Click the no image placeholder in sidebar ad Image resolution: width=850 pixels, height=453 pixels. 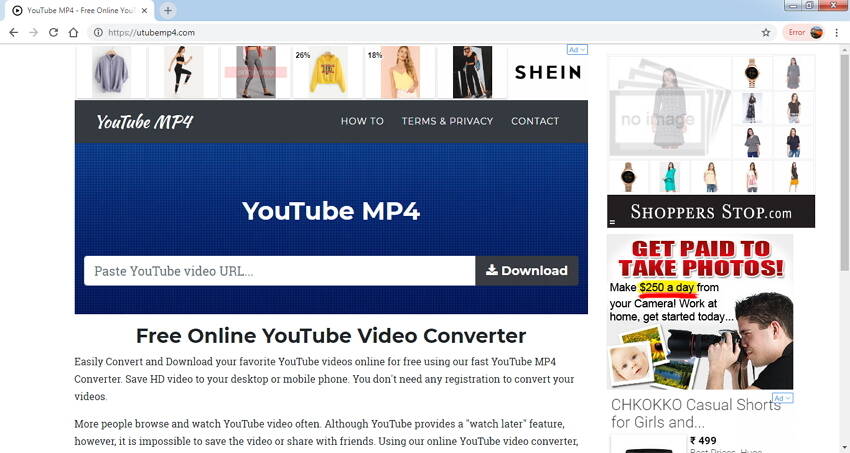(669, 107)
